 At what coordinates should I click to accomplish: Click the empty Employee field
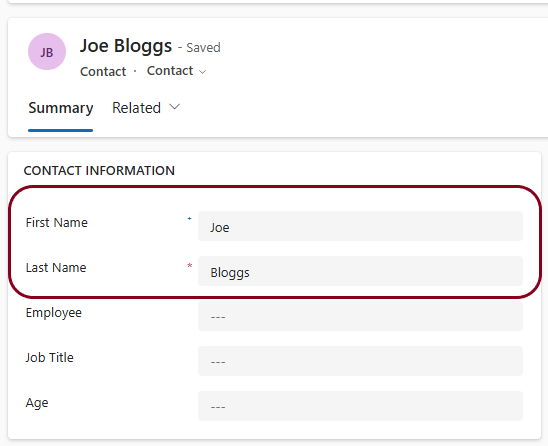tap(360, 316)
